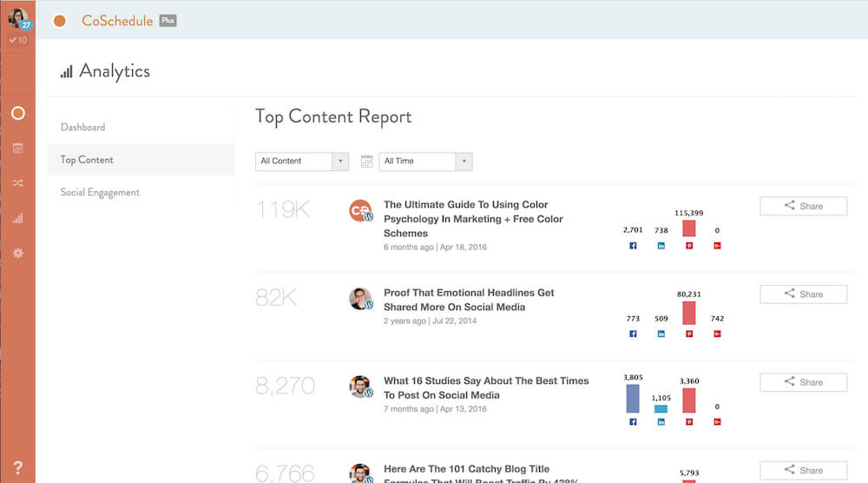The width and height of the screenshot is (868, 483).
Task: Click Facebook icon under 2,701 shares
Action: (633, 246)
